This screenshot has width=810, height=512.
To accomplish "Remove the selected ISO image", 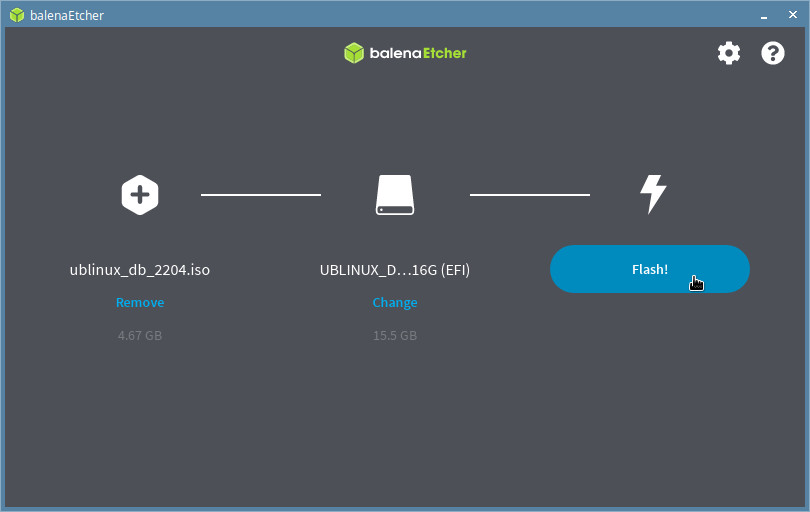I will pos(140,302).
